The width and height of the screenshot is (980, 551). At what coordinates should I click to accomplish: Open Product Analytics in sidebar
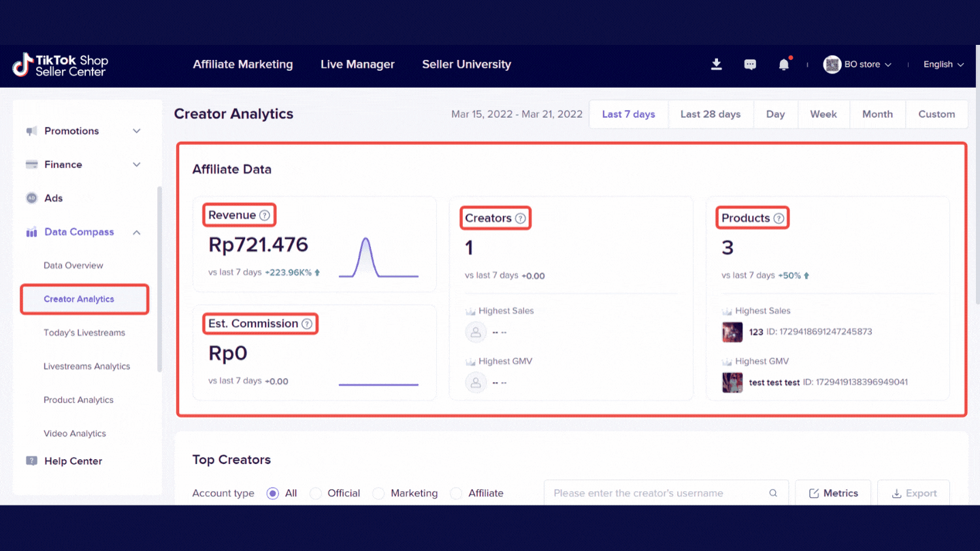[78, 400]
